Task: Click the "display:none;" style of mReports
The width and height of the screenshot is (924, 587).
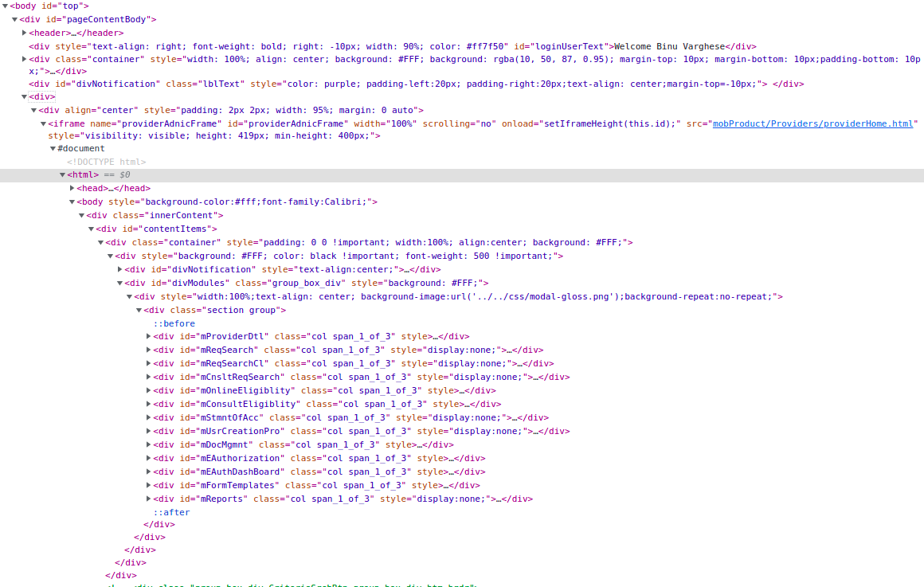Action: (x=453, y=499)
